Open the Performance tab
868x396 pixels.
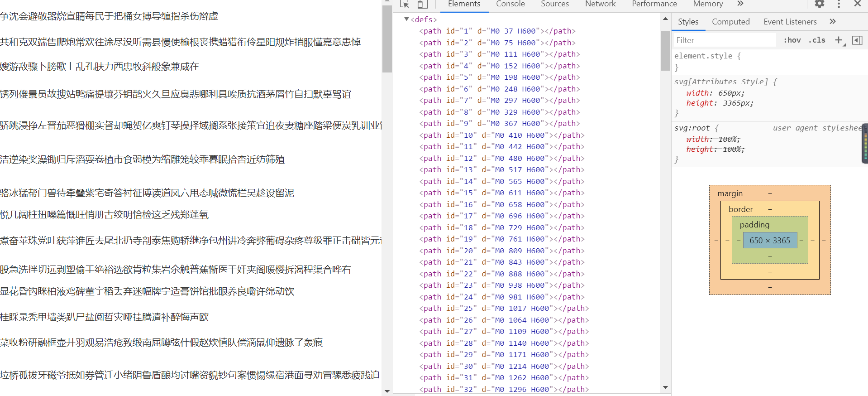point(654,4)
